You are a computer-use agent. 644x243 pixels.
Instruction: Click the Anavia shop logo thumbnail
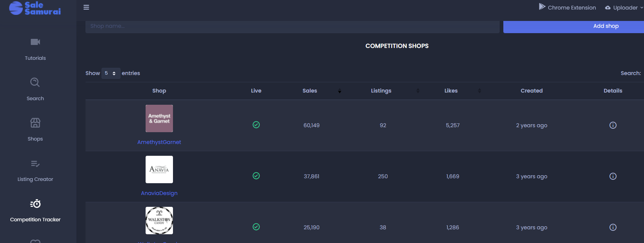(x=159, y=169)
